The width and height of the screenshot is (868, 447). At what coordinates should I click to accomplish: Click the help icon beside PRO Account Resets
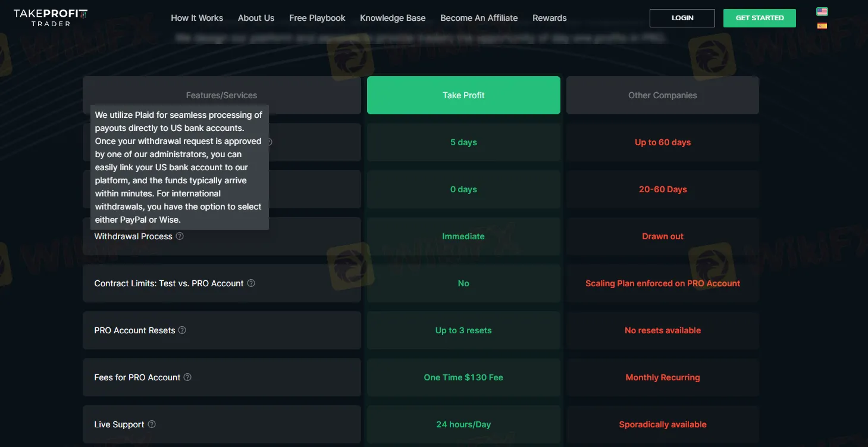pos(182,330)
